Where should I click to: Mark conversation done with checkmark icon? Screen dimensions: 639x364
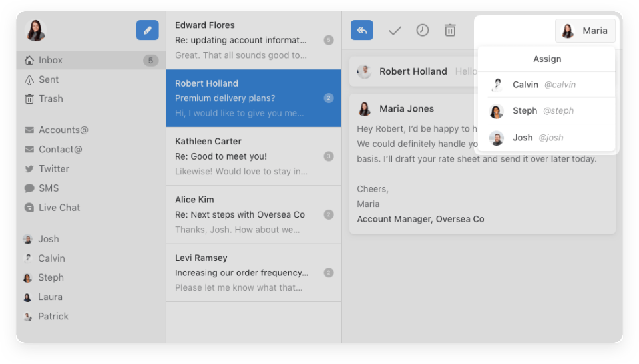click(x=395, y=31)
